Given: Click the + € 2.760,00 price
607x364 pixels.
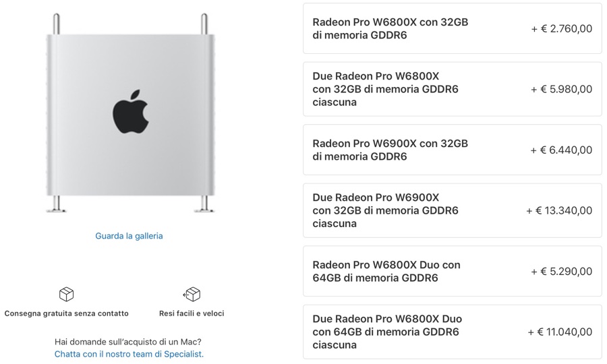Looking at the screenshot, I should point(561,29).
